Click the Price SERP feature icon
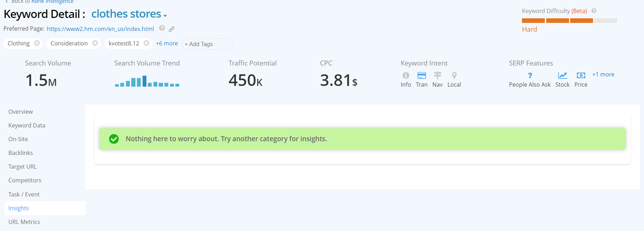This screenshot has width=644, height=231. pos(581,75)
